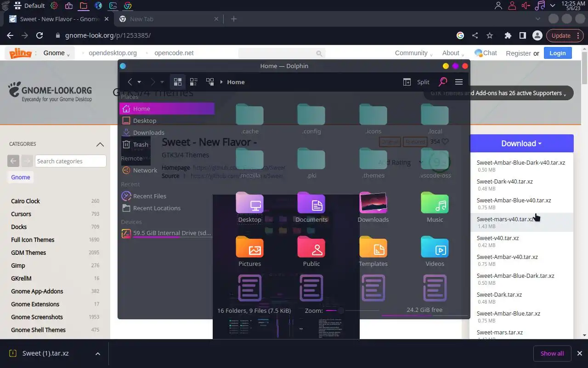Select the 59.5 GiB Internal Drive device
The image size is (588, 368).
167,233
